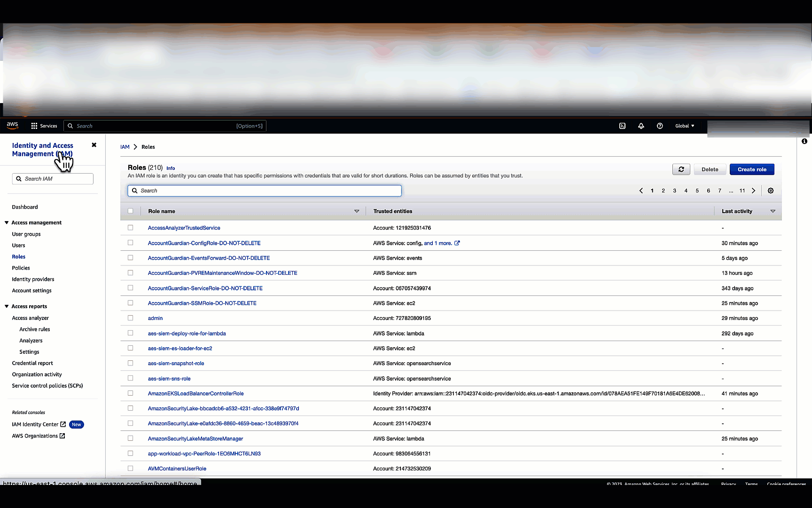Tick the admin role checkbox
The height and width of the screenshot is (508, 812).
(x=130, y=318)
